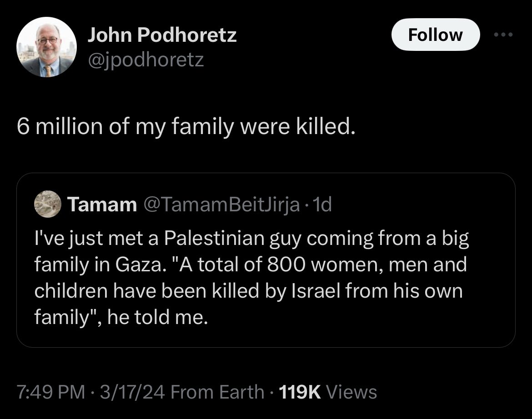Screen dimensions: 532x419
Task: Click the quoted line ending "he told me."
Action: (x=121, y=317)
